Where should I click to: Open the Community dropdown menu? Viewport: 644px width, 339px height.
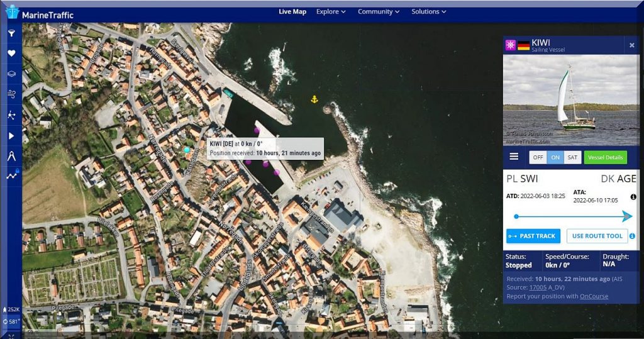pos(379,11)
